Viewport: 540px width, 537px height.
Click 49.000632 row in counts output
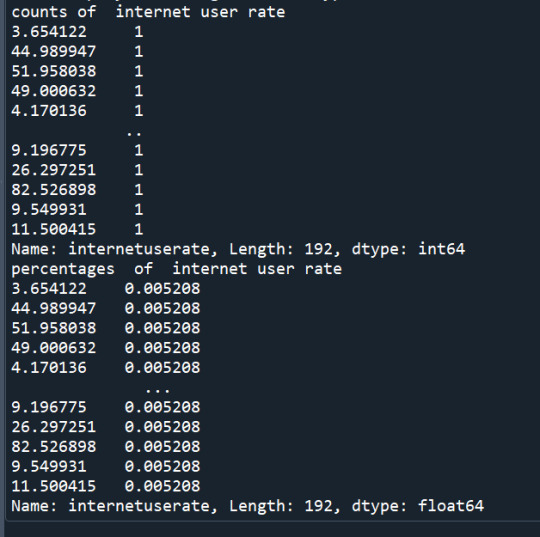click(77, 91)
